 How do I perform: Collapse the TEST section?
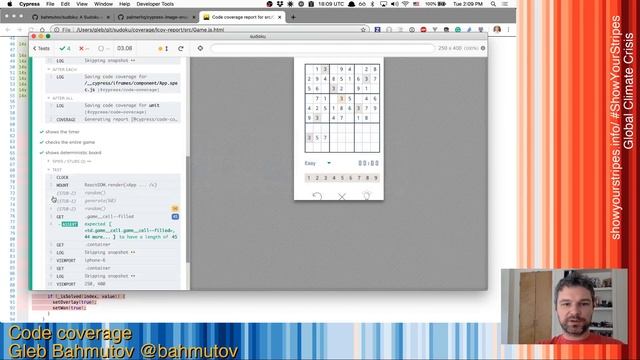point(55,169)
